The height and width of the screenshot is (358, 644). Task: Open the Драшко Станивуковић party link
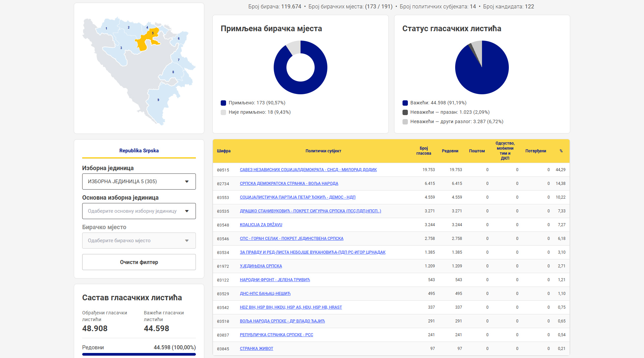(310, 211)
